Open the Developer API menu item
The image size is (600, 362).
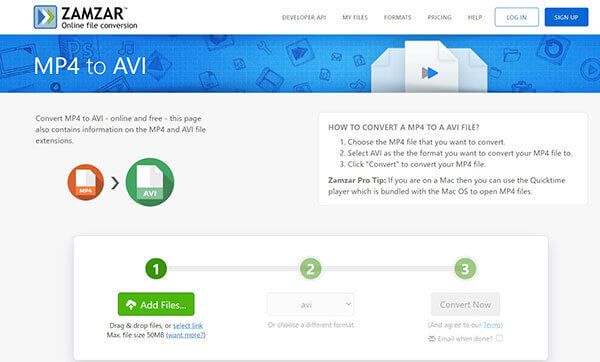[x=304, y=17]
